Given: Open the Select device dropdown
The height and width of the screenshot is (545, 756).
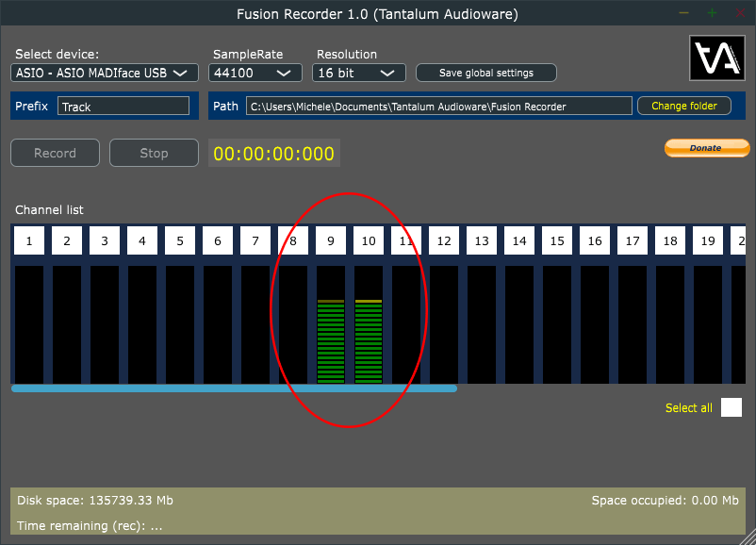Looking at the screenshot, I should tap(105, 73).
